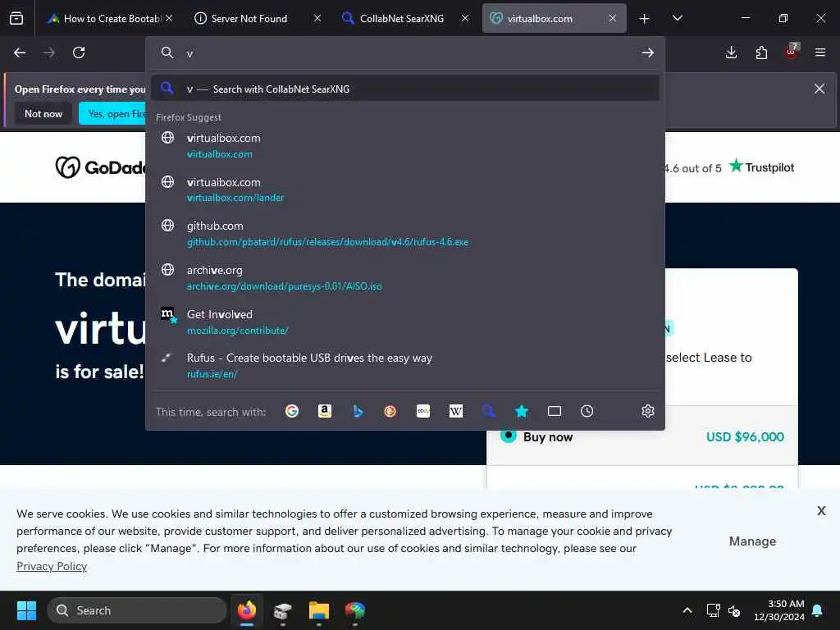Screen dimensions: 840x630
Task: Search this time with Google icon
Action: tap(292, 411)
